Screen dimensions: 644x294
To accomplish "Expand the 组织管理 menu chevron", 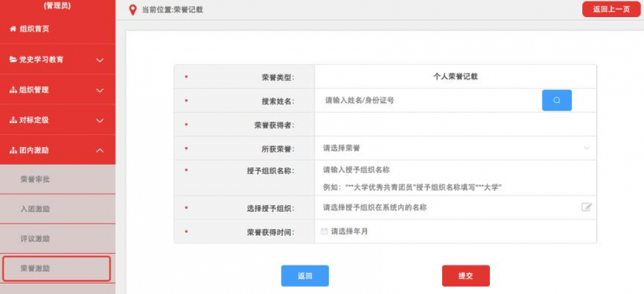I will point(100,90).
